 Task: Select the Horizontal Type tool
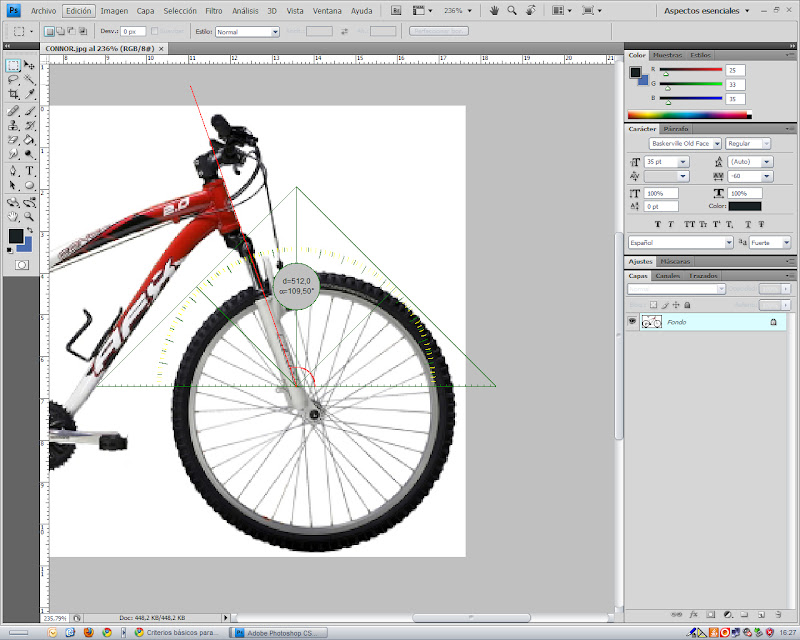point(29,171)
